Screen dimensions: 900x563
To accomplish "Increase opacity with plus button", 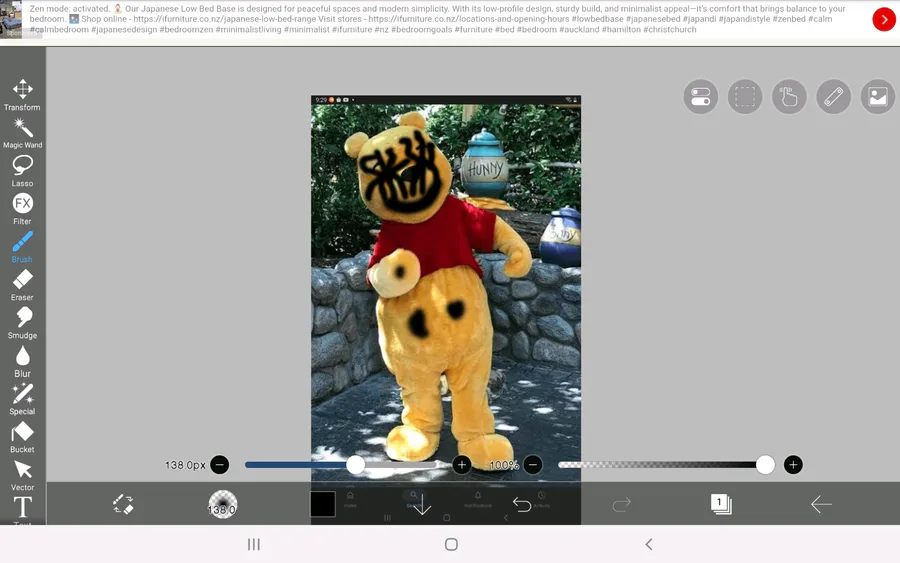I will pyautogui.click(x=793, y=464).
